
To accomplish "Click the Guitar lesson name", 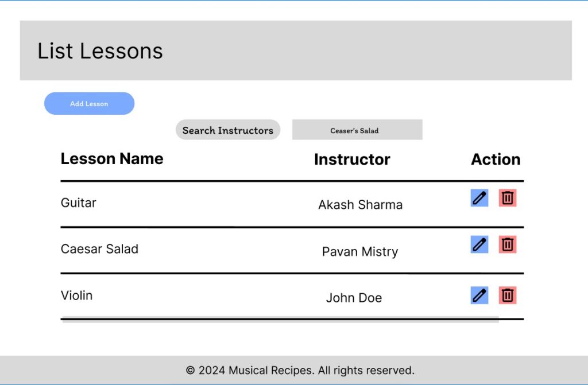I will [78, 203].
